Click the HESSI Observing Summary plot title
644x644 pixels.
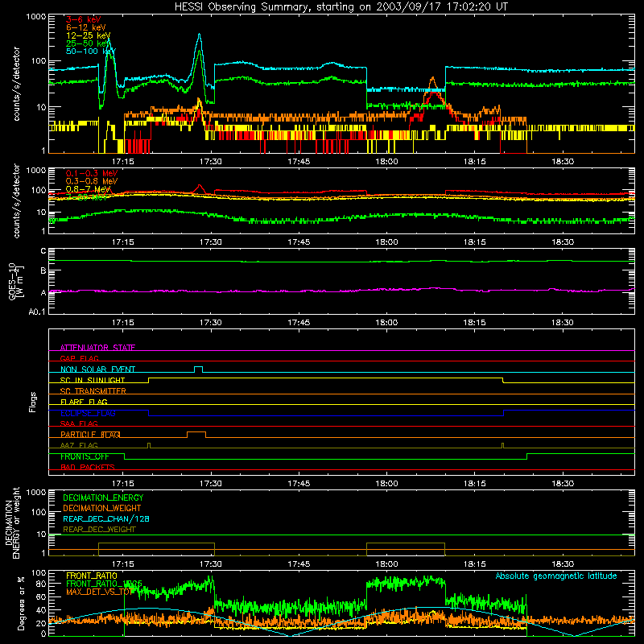point(341,7)
